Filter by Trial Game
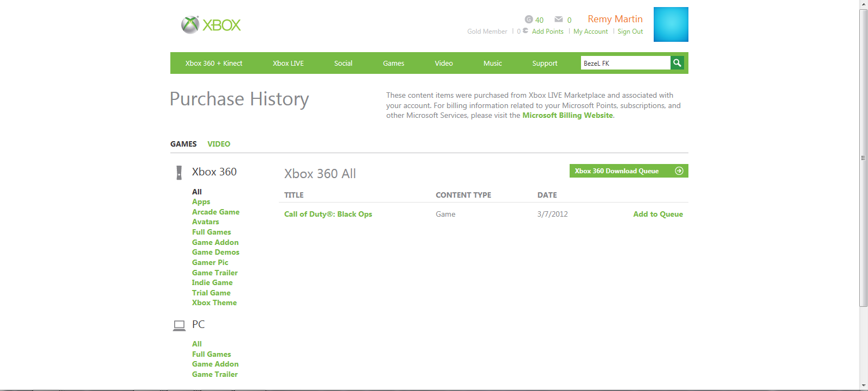868x391 pixels. 211,293
